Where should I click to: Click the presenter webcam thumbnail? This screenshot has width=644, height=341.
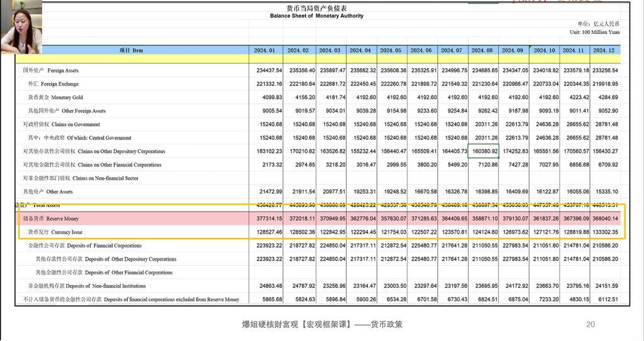(21, 26)
